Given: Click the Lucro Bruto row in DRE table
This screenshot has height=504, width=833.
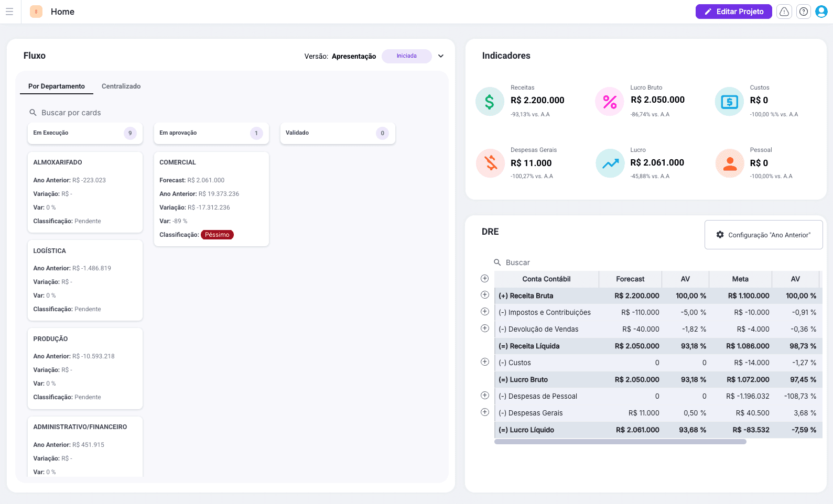Looking at the screenshot, I should [x=658, y=379].
